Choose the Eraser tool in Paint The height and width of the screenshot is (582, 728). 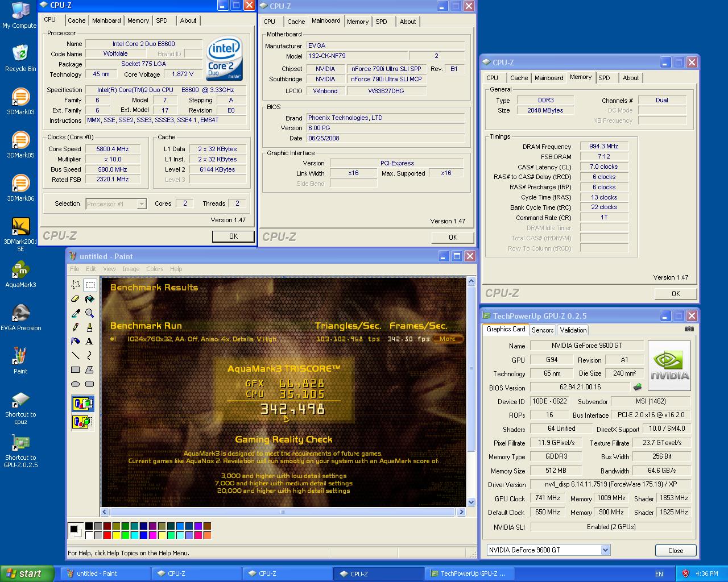click(76, 299)
